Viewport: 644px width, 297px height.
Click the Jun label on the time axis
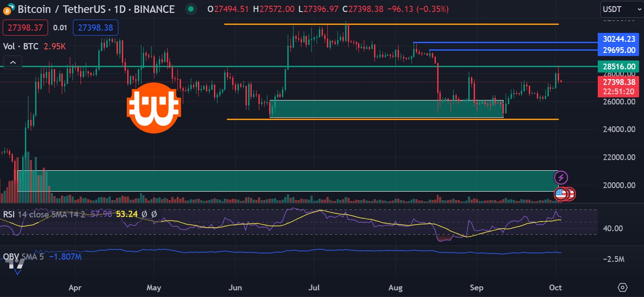(x=235, y=288)
